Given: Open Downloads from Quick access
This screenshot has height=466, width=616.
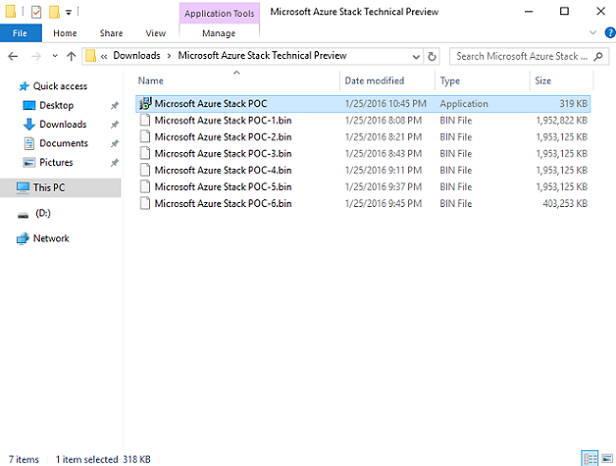Looking at the screenshot, I should click(63, 124).
